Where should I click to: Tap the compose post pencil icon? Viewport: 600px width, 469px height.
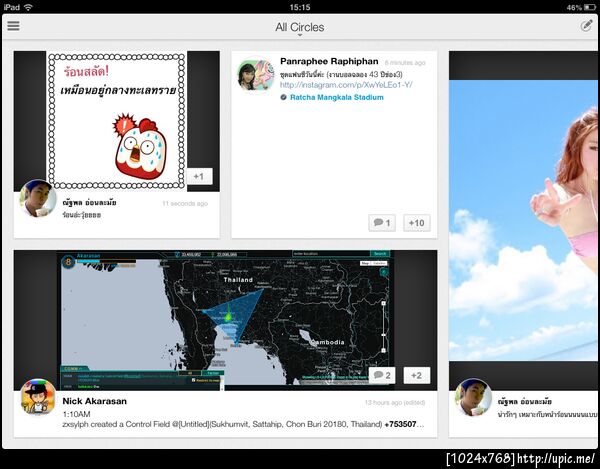(x=586, y=26)
